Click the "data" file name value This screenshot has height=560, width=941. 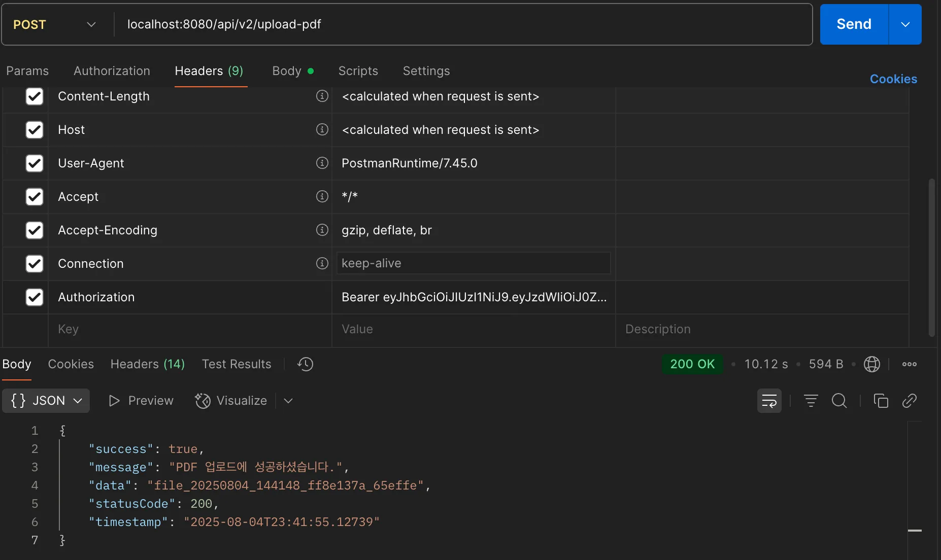click(x=285, y=485)
